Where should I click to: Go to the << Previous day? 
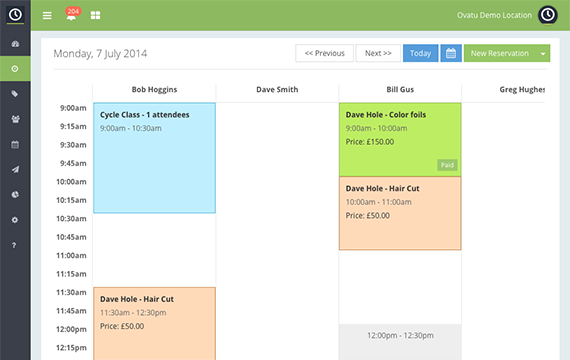point(324,53)
